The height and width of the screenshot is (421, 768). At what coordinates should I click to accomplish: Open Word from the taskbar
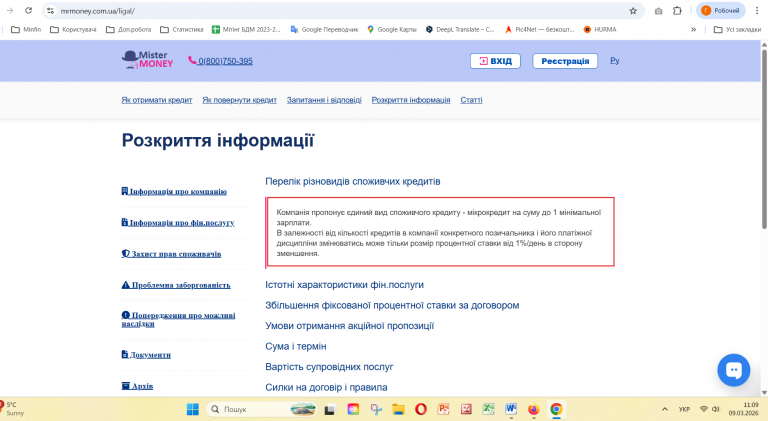[x=511, y=409]
